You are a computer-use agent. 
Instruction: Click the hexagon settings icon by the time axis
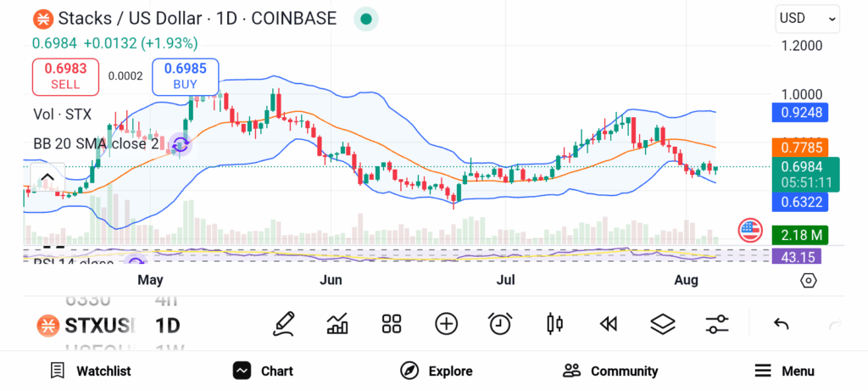[x=808, y=280]
